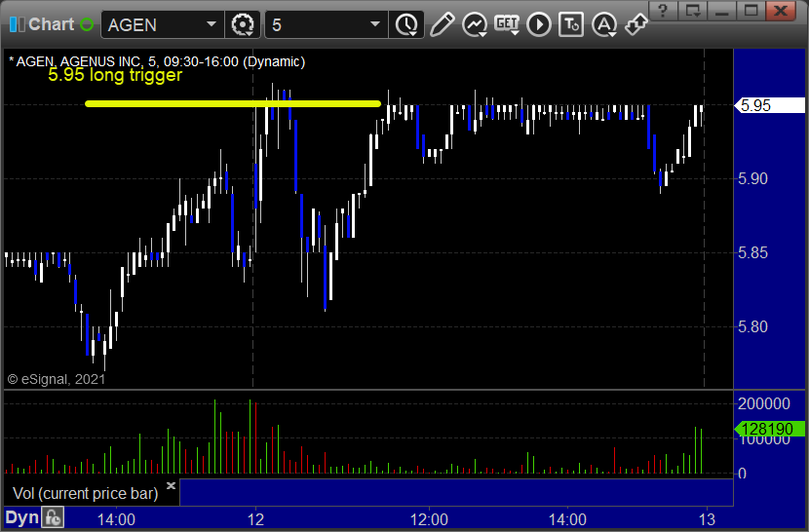The image size is (809, 532).
Task: Open the GET studies dropdown
Action: tap(507, 24)
